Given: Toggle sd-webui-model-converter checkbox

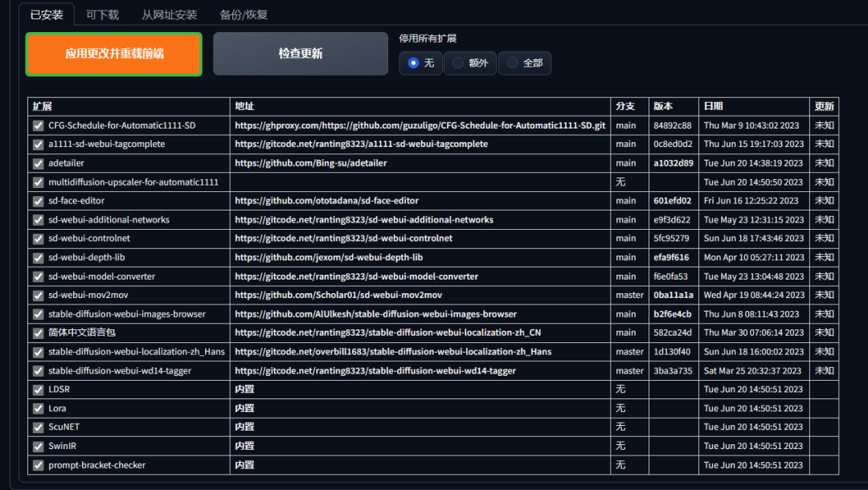Looking at the screenshot, I should (39, 276).
